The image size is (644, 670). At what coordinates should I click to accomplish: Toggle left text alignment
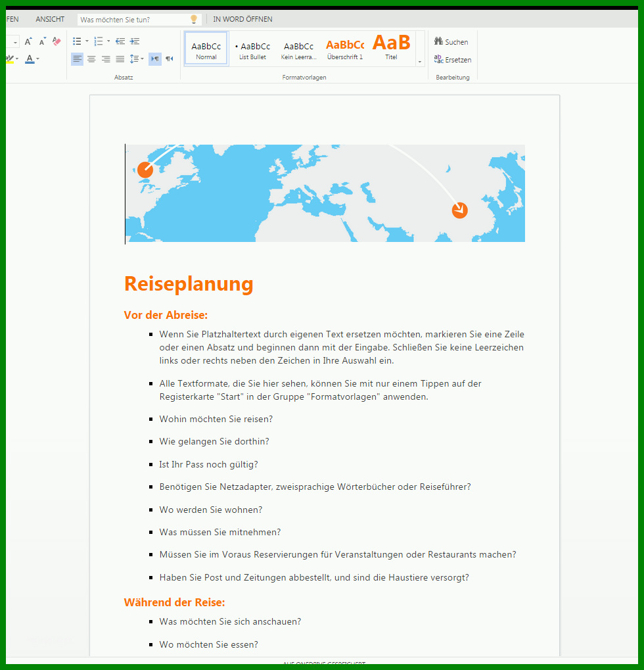pos(78,59)
